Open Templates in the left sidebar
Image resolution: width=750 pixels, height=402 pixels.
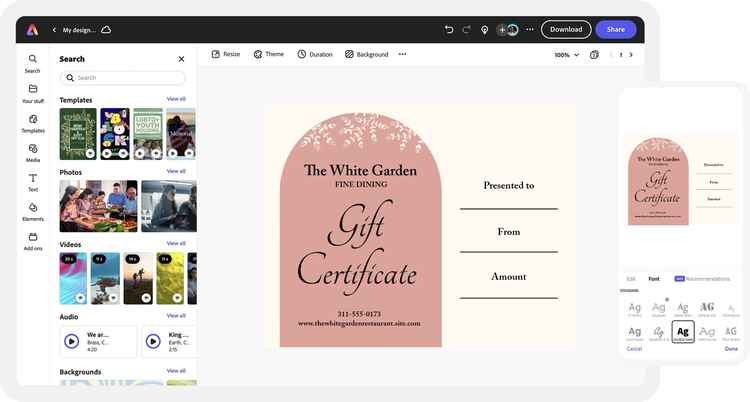tap(33, 123)
